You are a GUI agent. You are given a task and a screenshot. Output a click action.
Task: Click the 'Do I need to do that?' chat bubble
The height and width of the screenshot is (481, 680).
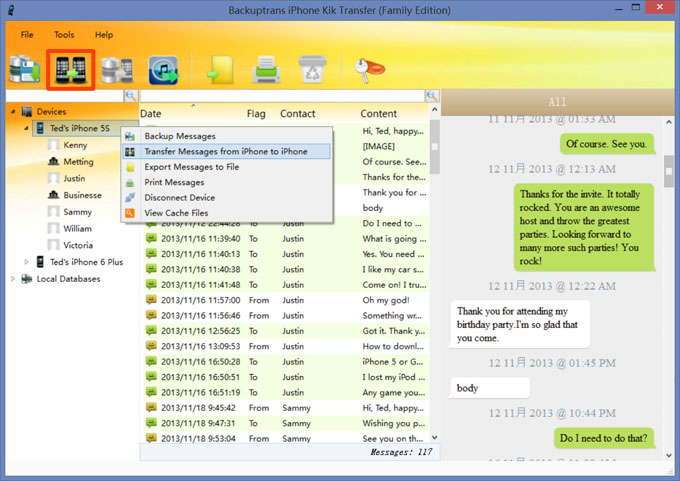click(604, 438)
